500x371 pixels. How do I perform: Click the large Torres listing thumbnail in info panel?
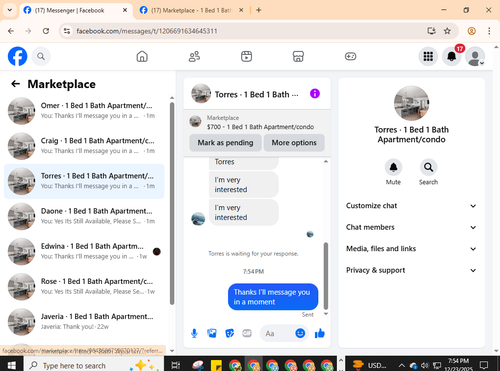pos(411,103)
